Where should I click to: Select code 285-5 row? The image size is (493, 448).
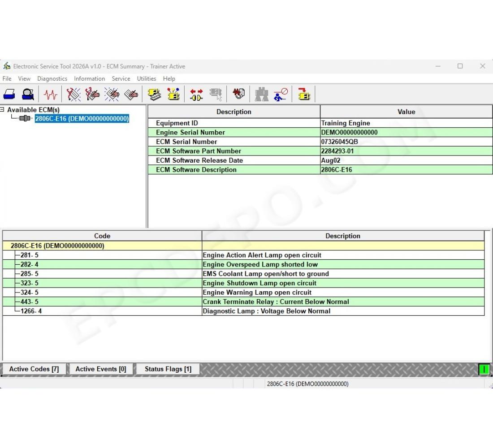(243, 274)
